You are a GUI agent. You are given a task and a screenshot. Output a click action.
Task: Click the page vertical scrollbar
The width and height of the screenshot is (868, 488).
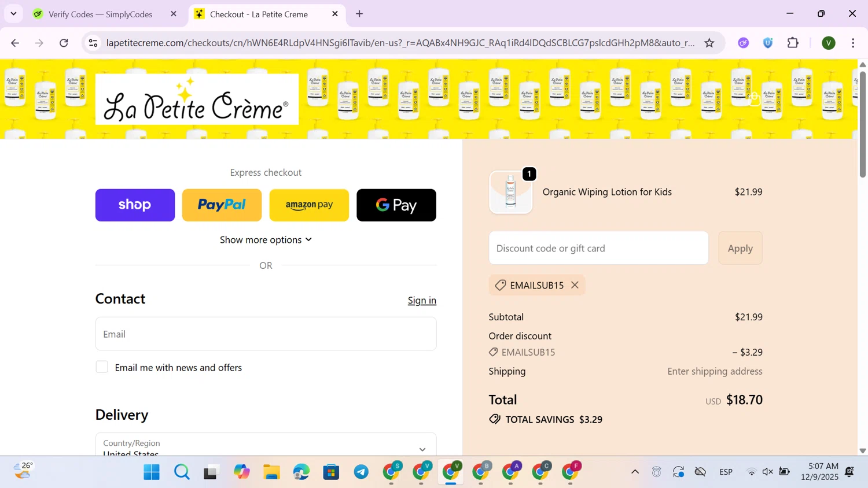click(x=862, y=124)
